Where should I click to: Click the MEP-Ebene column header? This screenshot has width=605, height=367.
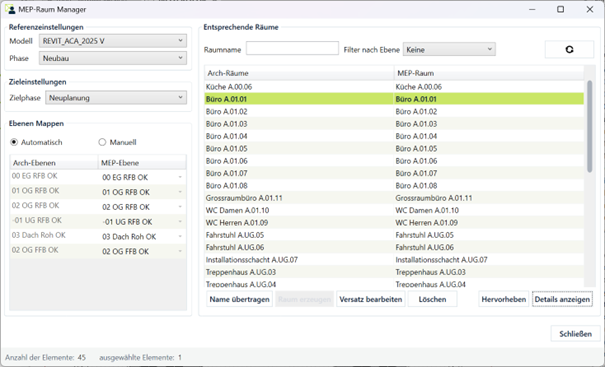tap(142, 163)
